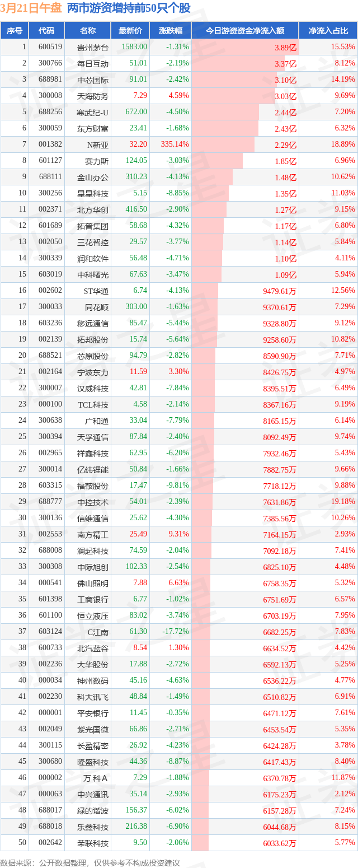Select stock name 贵州茅台
Image resolution: width=358 pixels, height=868 pixels.
pyautogui.click(x=93, y=48)
